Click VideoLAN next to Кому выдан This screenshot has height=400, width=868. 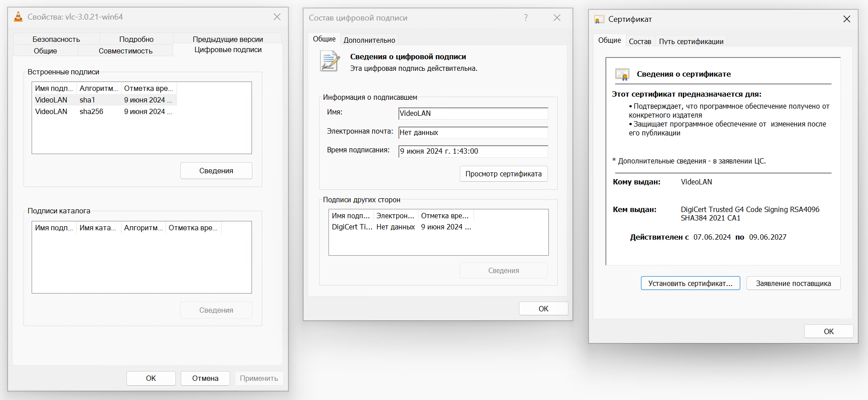pyautogui.click(x=696, y=182)
